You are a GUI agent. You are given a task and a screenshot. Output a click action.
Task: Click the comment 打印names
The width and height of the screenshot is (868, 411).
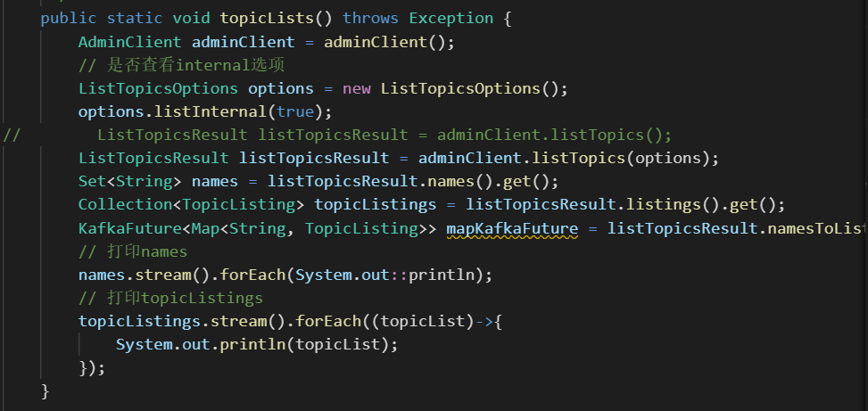133,252
